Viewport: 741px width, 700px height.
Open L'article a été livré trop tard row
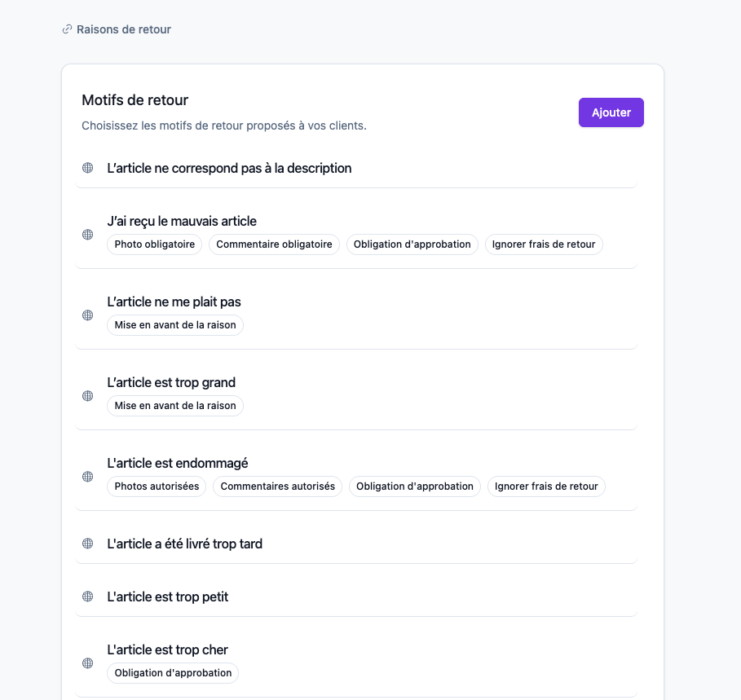[356, 544]
